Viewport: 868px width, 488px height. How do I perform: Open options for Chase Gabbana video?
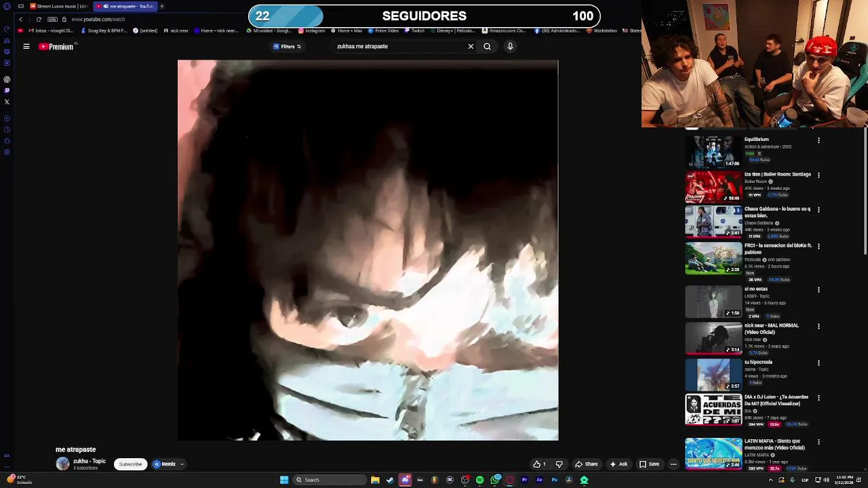pyautogui.click(x=818, y=209)
